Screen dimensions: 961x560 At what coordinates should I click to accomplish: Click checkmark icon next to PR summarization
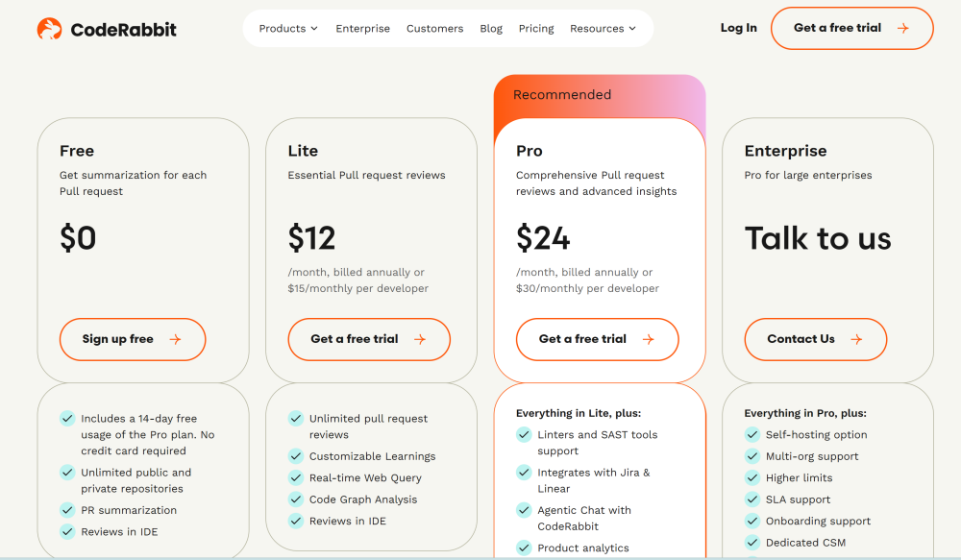click(67, 510)
